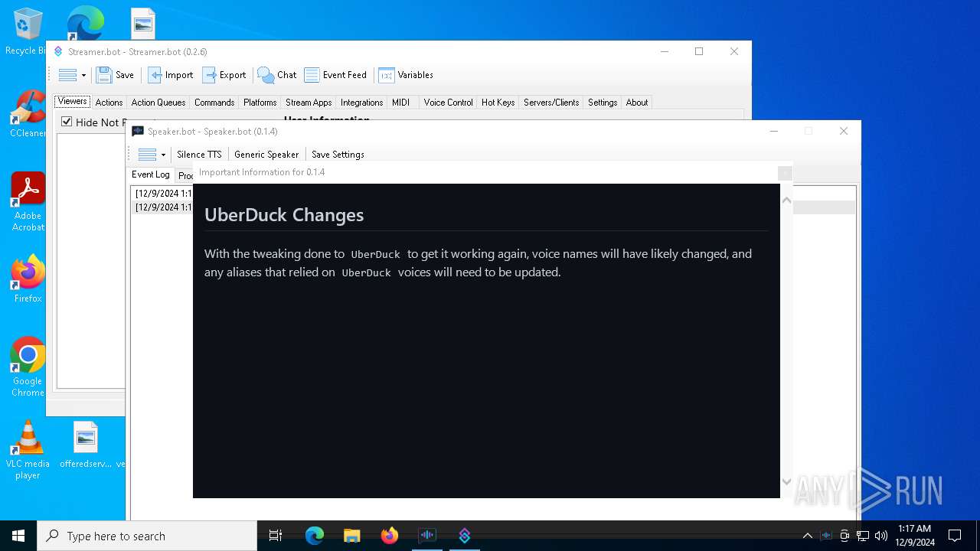Open File Explorer from the taskbar

click(x=351, y=536)
